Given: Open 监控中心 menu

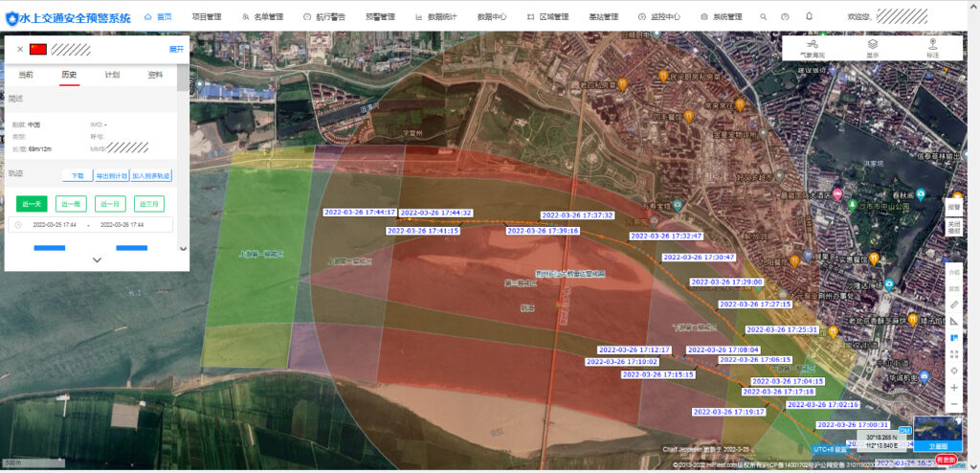Looking at the screenshot, I should (x=658, y=17).
